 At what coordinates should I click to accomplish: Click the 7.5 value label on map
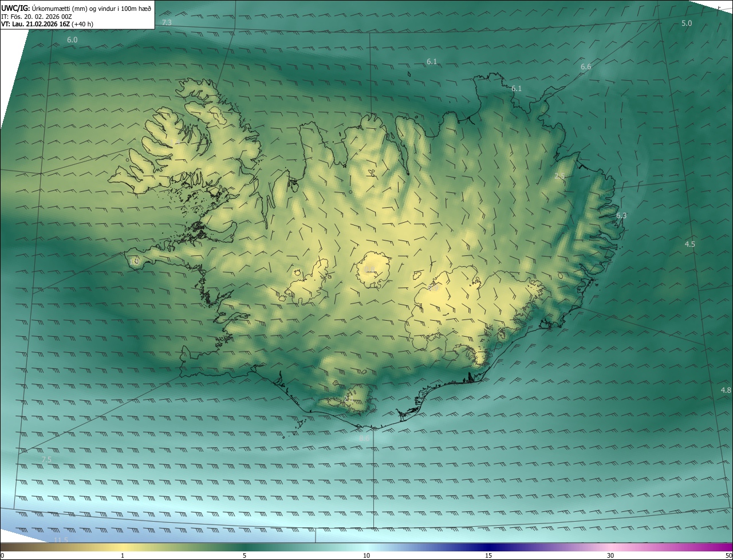point(46,460)
